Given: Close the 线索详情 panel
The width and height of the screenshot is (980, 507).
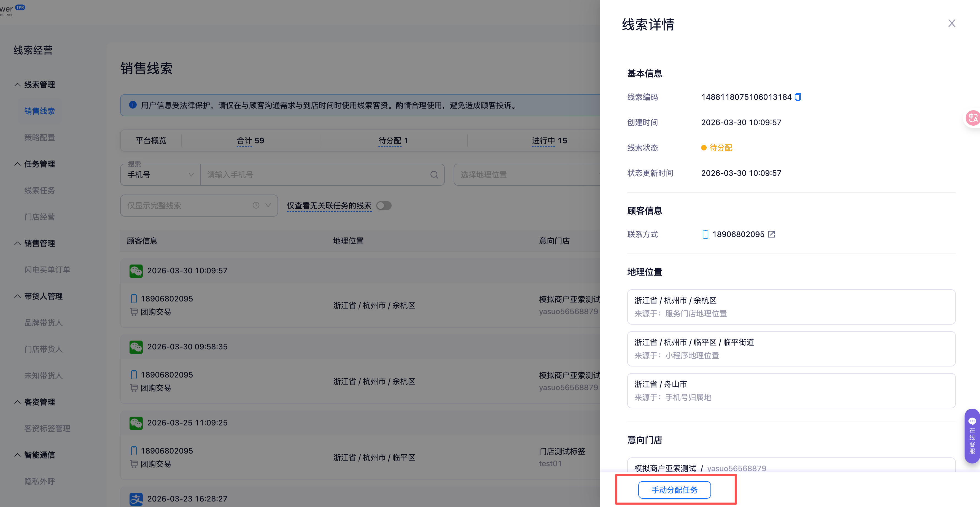Looking at the screenshot, I should 951,24.
